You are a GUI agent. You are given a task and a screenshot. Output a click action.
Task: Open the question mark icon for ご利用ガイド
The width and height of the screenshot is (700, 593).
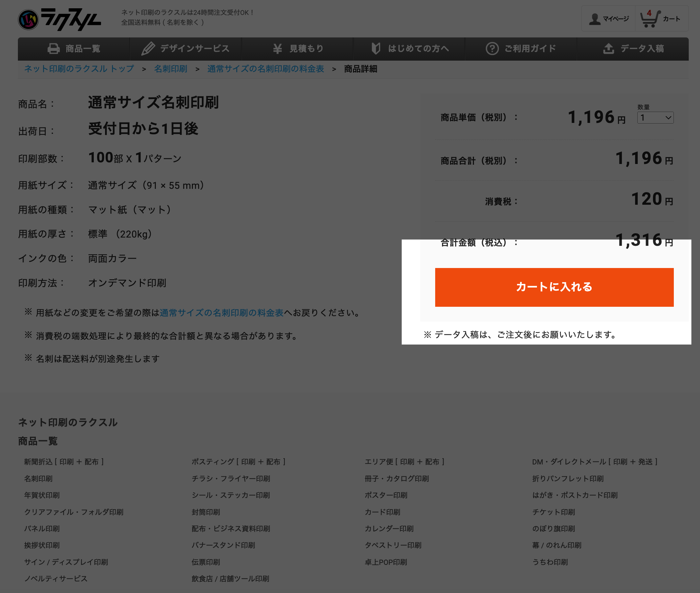point(492,49)
